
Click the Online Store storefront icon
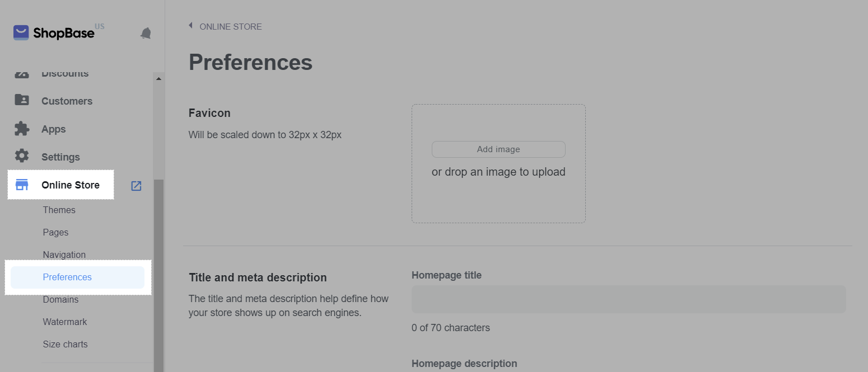click(22, 185)
